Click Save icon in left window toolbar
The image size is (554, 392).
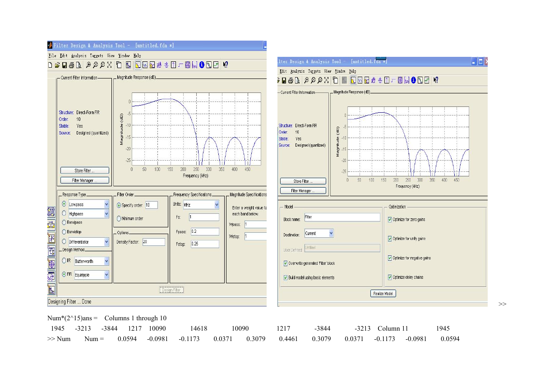pos(65,65)
